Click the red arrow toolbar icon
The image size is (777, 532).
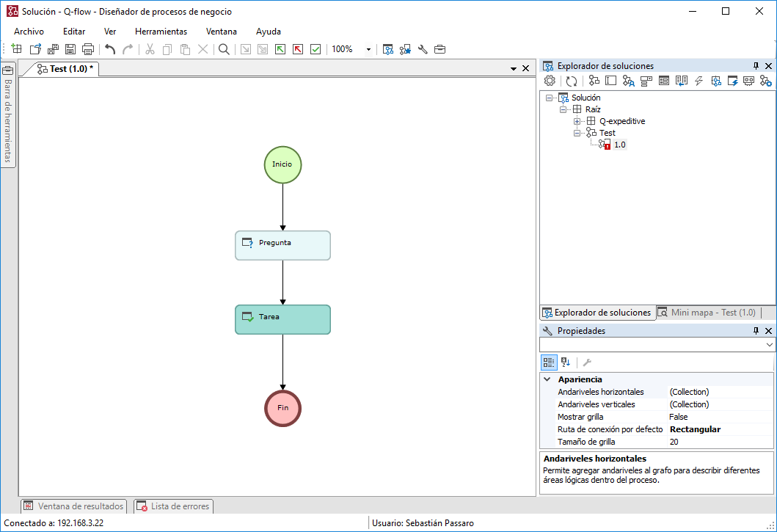pos(298,49)
